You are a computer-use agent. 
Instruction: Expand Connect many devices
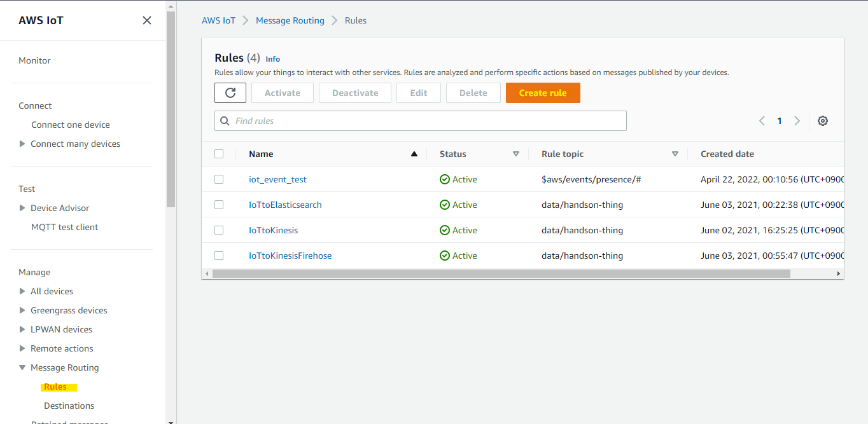[x=23, y=144]
